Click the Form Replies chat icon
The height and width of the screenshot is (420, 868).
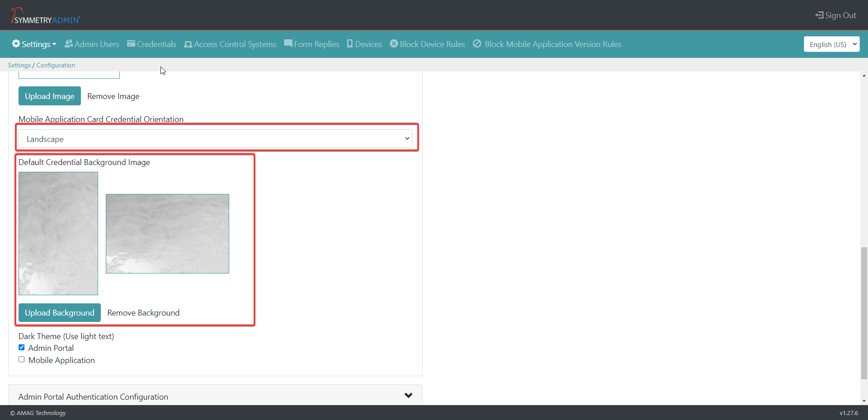coord(288,43)
